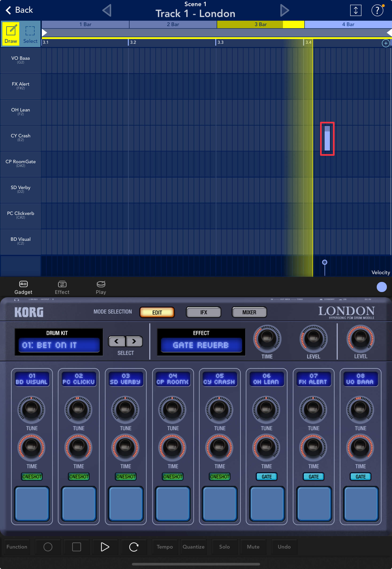This screenshot has width=392, height=569.
Task: Select next drum kit with right arrow
Action: (134, 341)
